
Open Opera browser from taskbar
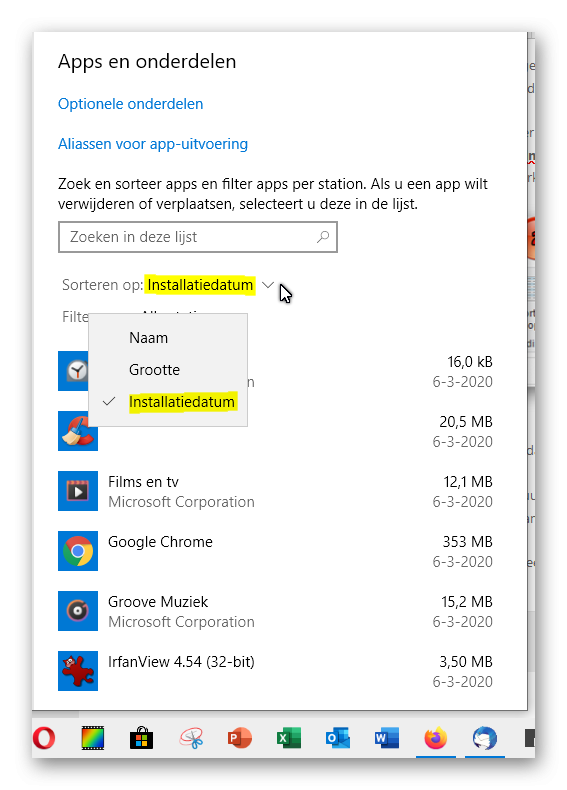tap(44, 738)
